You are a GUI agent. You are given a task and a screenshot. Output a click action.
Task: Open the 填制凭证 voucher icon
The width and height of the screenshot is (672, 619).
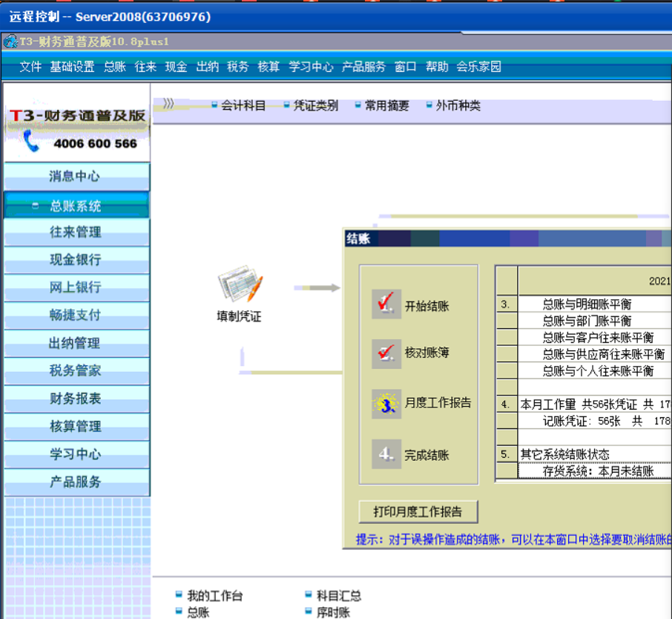(x=240, y=294)
